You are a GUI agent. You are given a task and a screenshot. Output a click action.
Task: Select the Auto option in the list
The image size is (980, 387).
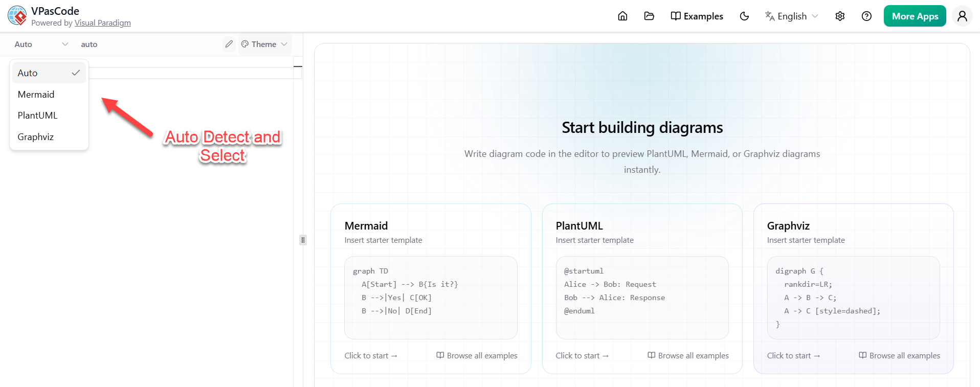[49, 73]
